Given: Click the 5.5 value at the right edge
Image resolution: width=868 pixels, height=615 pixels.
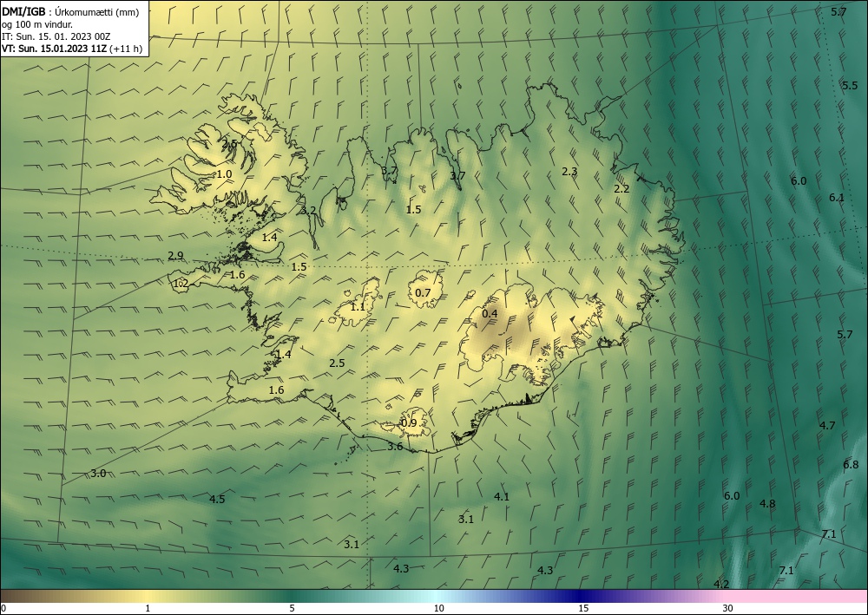Looking at the screenshot, I should 850,85.
